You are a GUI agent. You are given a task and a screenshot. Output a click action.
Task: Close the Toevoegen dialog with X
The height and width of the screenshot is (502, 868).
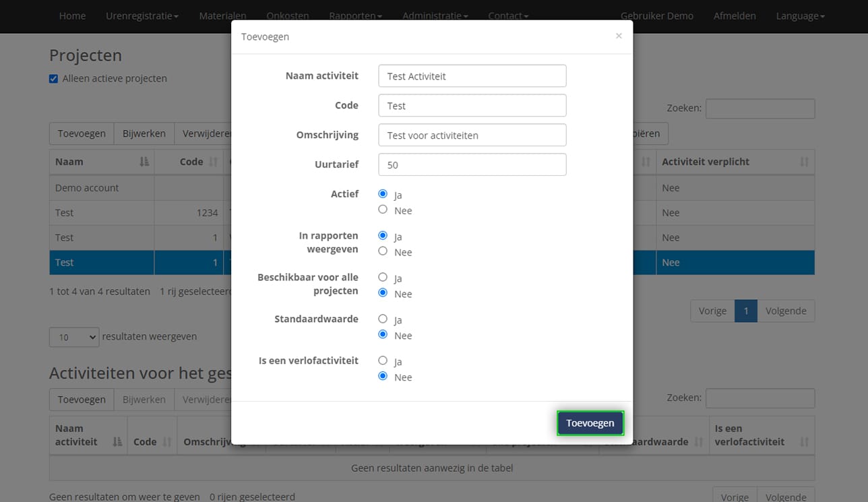coord(618,36)
